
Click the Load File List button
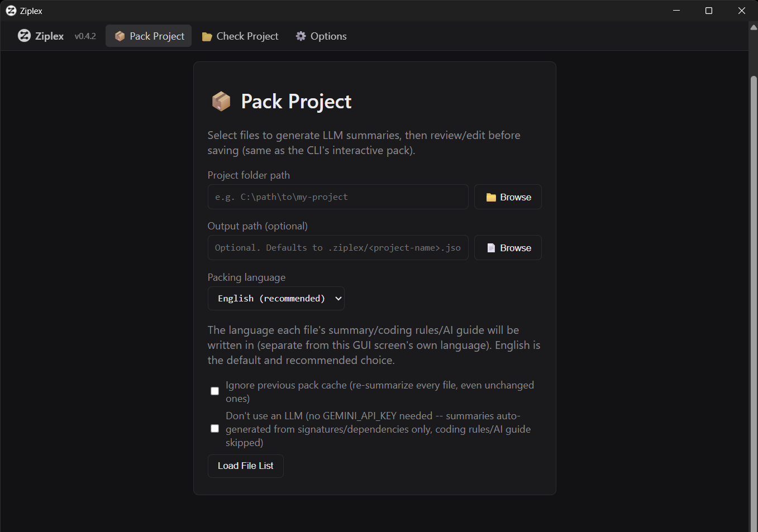coord(246,466)
